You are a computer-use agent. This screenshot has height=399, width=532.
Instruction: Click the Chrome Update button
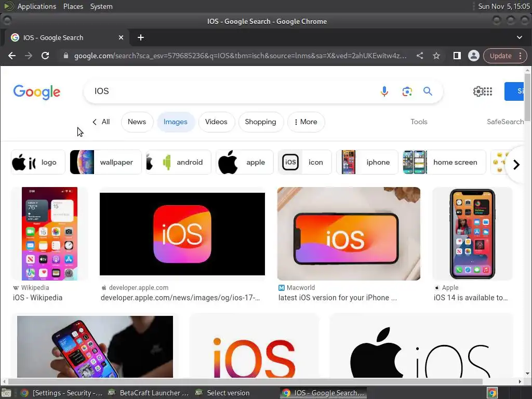tap(500, 56)
